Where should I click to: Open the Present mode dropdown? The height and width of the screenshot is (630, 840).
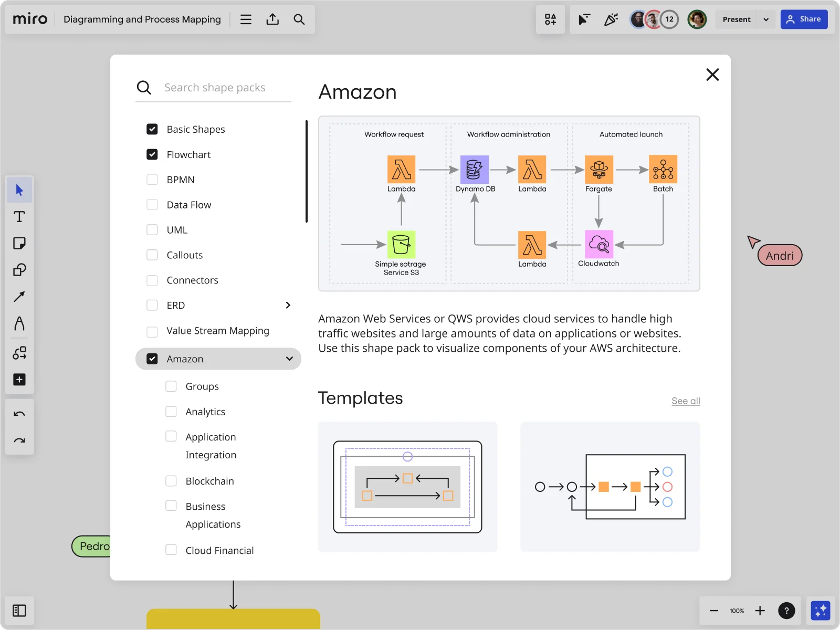tap(766, 19)
